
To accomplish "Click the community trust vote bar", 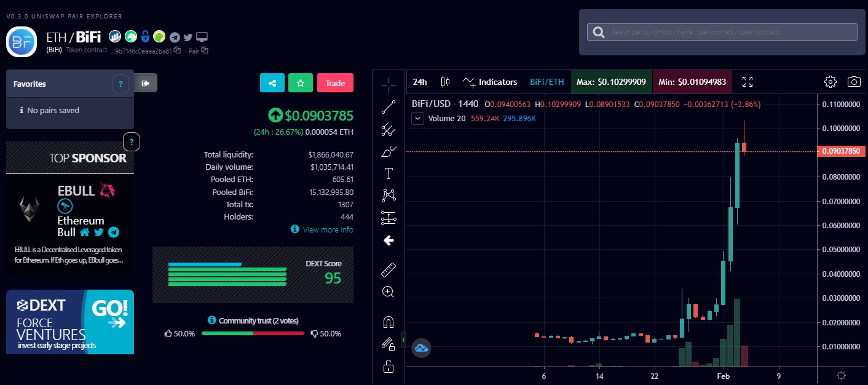I will [x=253, y=333].
